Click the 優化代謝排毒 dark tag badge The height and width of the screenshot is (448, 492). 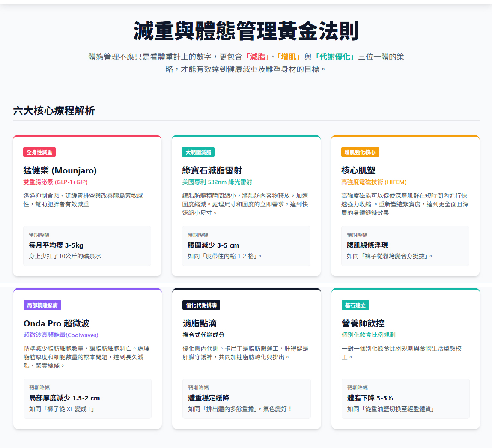point(201,305)
